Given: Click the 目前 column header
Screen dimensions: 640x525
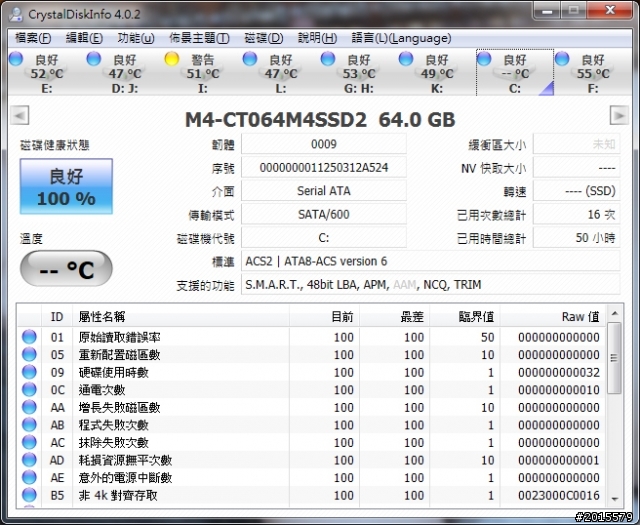Looking at the screenshot, I should [324, 316].
